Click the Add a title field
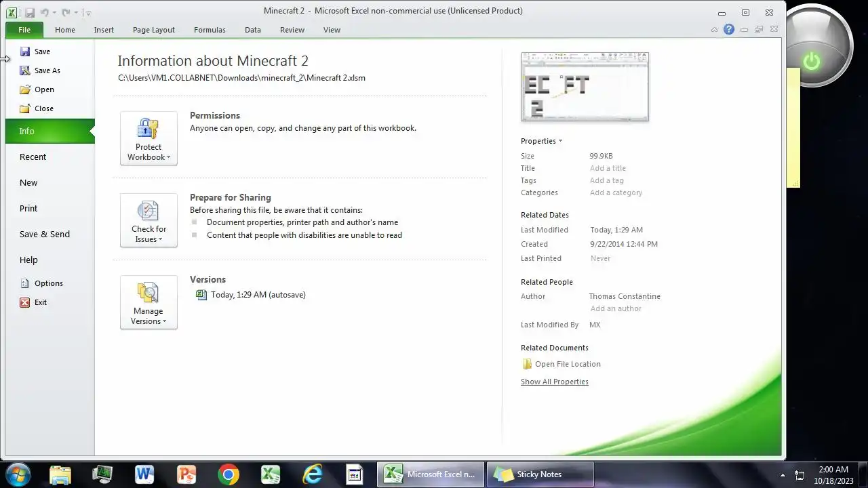 tap(608, 168)
